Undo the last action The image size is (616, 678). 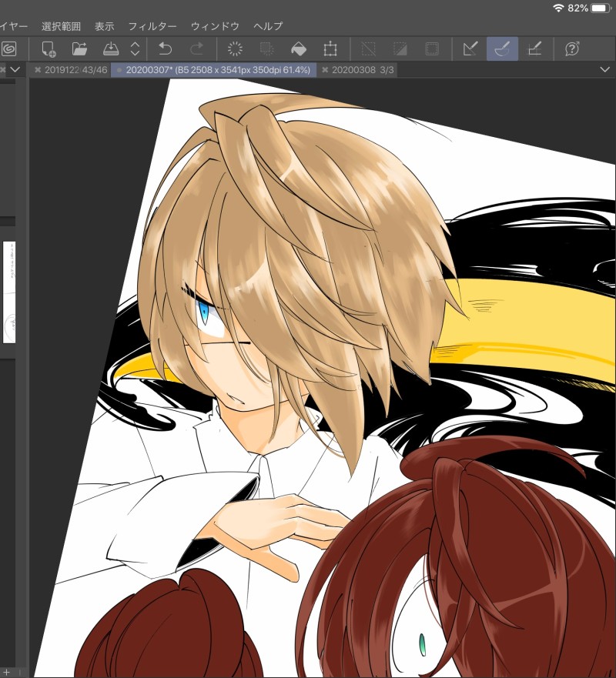[x=165, y=48]
